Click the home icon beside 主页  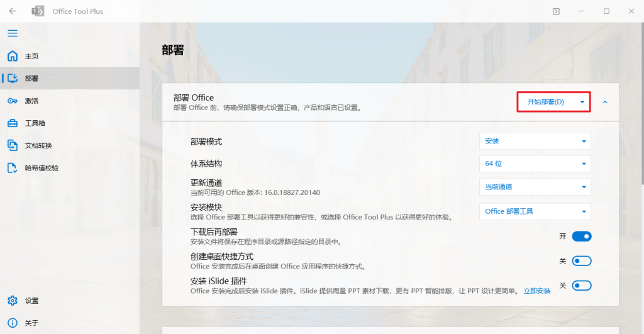(13, 56)
